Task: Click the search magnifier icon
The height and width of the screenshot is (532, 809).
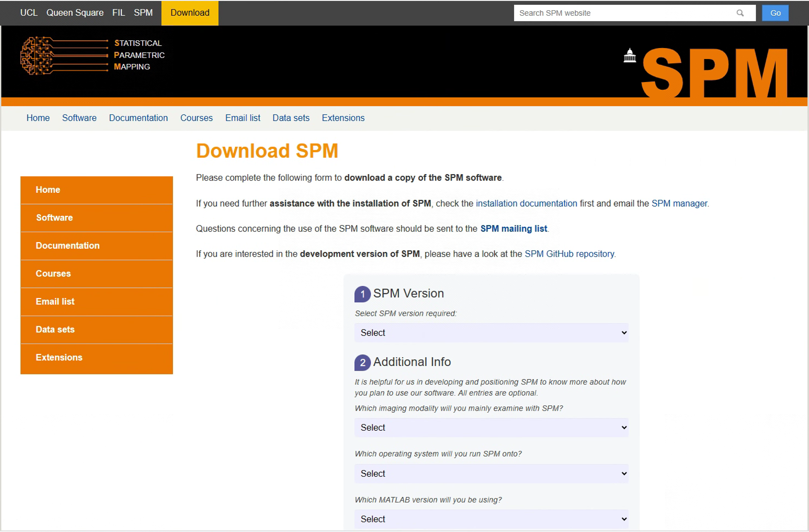Action: pyautogui.click(x=740, y=13)
